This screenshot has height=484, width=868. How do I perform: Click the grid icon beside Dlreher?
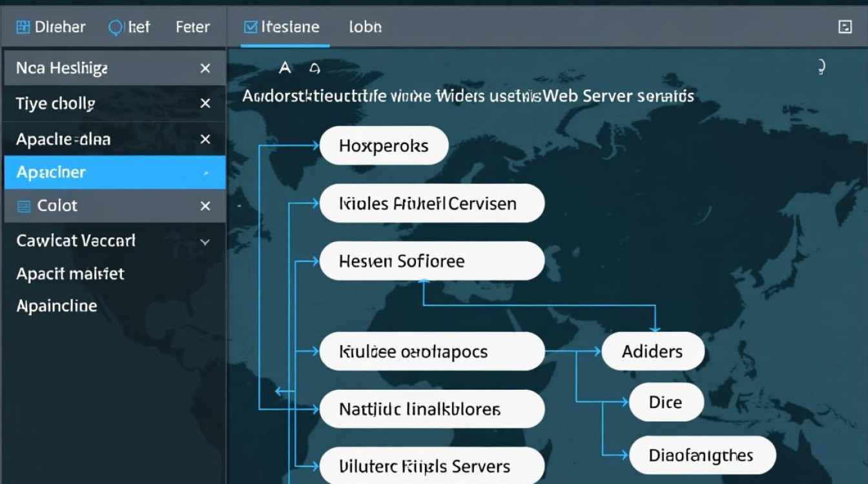click(23, 27)
